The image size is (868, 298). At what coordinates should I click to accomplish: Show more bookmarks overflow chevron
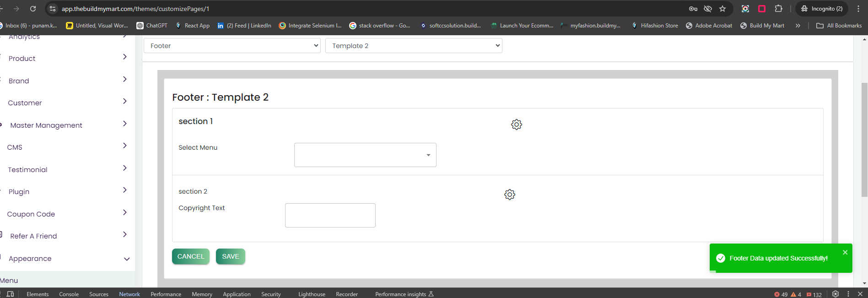pos(798,26)
